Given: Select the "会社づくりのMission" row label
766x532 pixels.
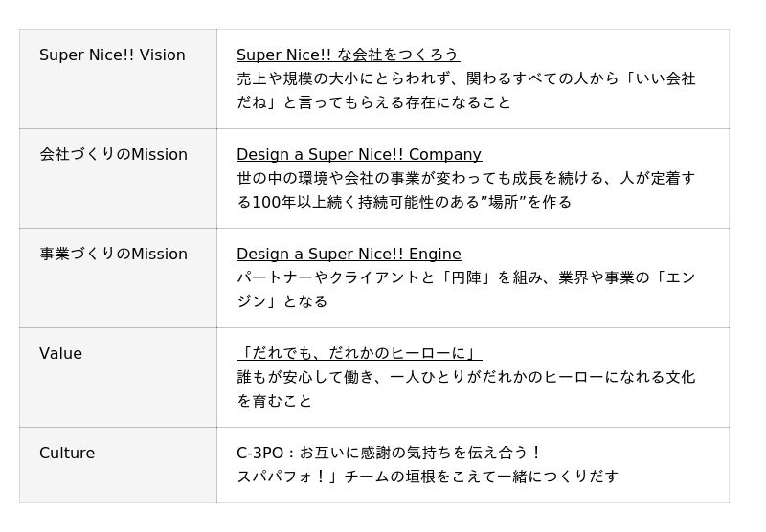Looking at the screenshot, I should pyautogui.click(x=113, y=155).
